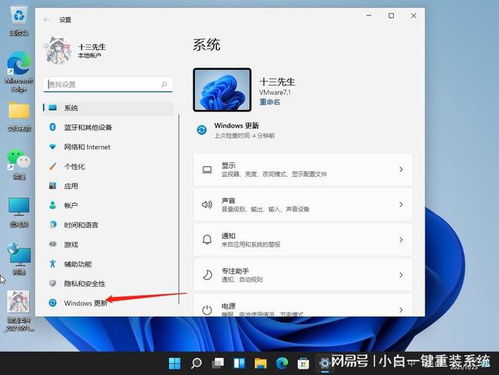Expand Focus assist via its chevron
The image size is (499, 375).
pos(401,275)
